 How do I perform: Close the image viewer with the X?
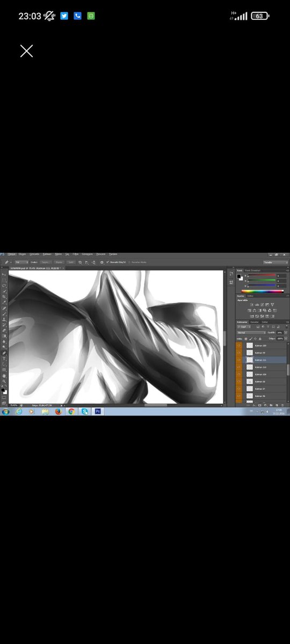26,51
